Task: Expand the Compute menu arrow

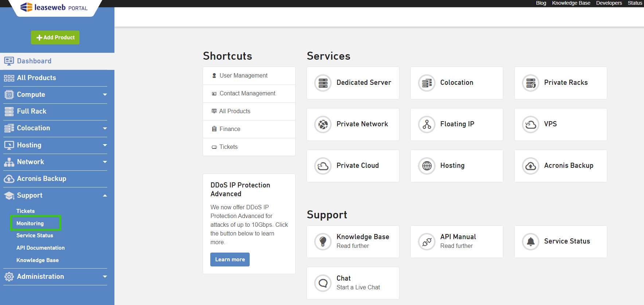Action: pyautogui.click(x=105, y=95)
